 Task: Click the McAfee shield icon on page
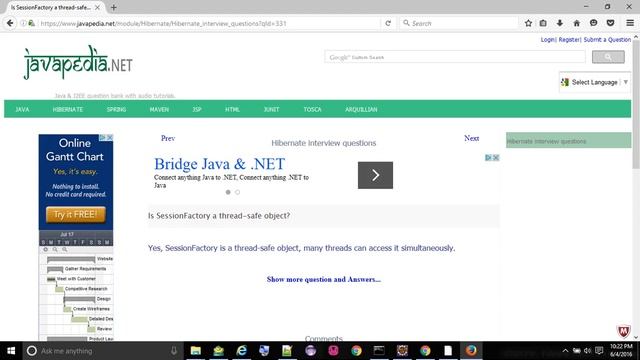623,331
